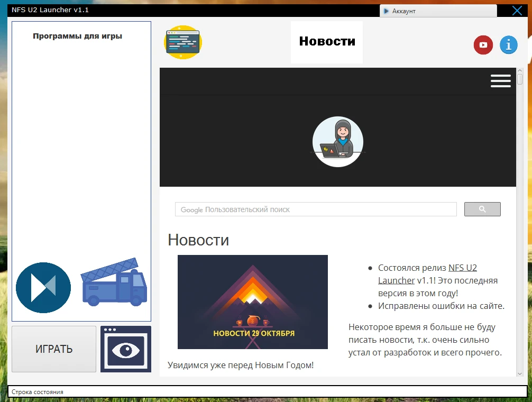Screen dimensions: 532x402
Task: Click the news page scrollbar thumb
Action: [x=520, y=80]
